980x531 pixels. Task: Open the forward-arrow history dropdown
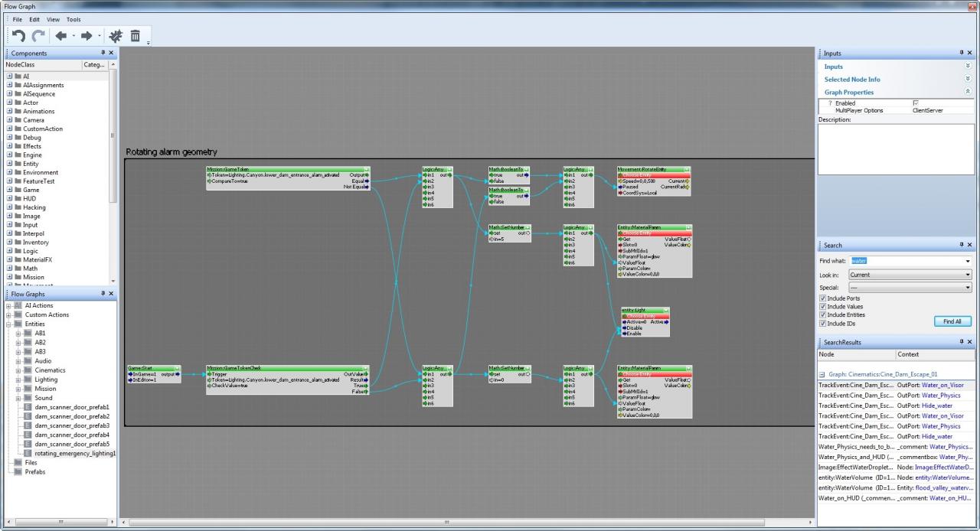(100, 36)
